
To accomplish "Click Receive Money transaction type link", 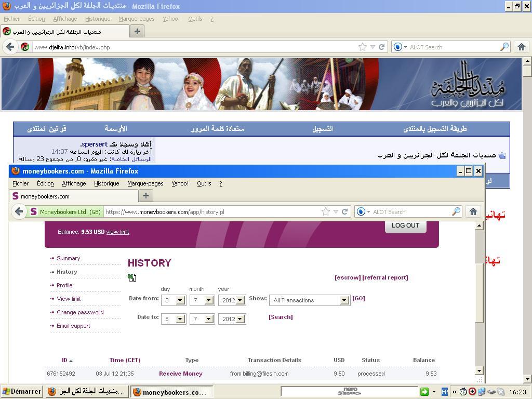I will 180,374.
